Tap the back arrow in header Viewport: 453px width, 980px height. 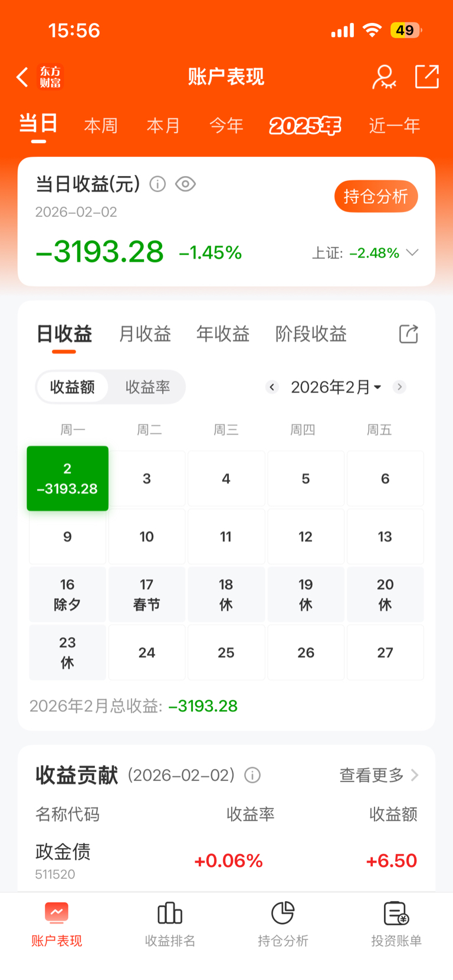22,77
